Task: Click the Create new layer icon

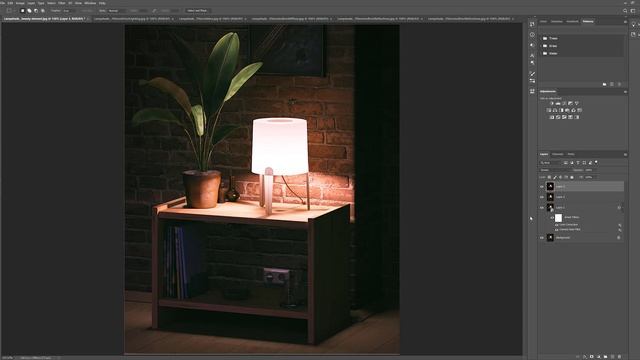Action: [x=612, y=357]
